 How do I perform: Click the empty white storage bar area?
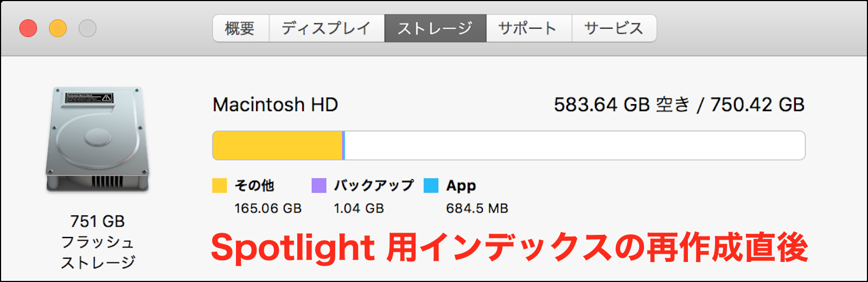(x=574, y=145)
